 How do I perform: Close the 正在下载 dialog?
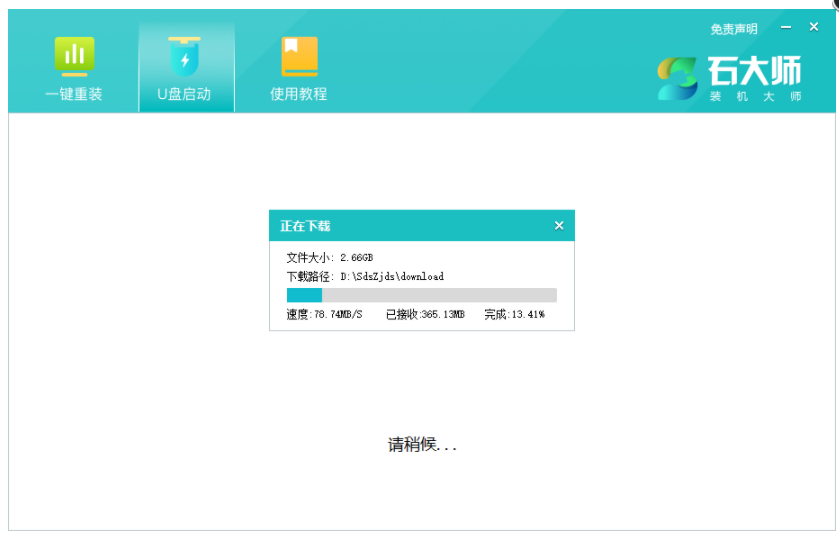pyautogui.click(x=559, y=226)
